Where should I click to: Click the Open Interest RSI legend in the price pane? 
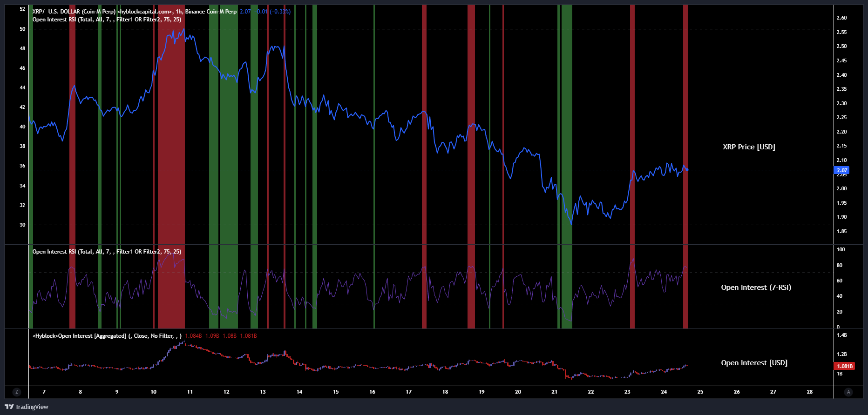coord(107,20)
